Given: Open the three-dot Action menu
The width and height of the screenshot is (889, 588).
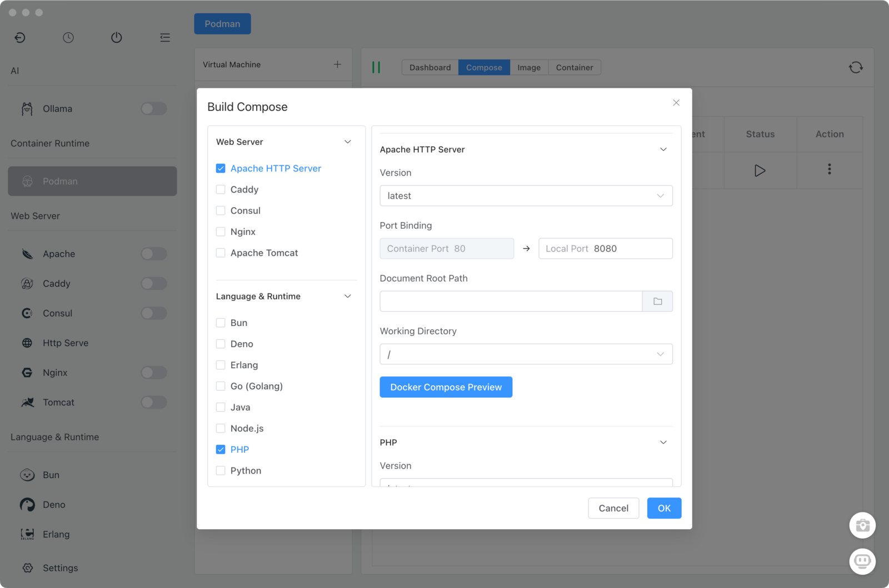Looking at the screenshot, I should pos(829,169).
